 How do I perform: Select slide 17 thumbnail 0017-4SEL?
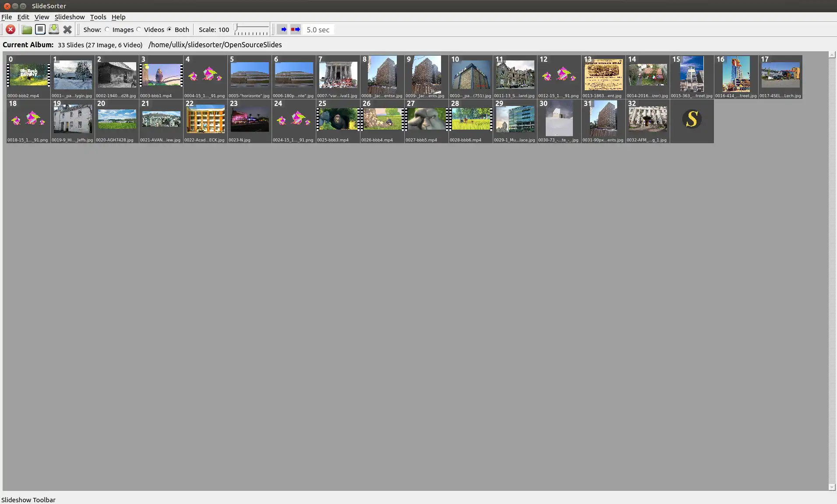tap(780, 77)
